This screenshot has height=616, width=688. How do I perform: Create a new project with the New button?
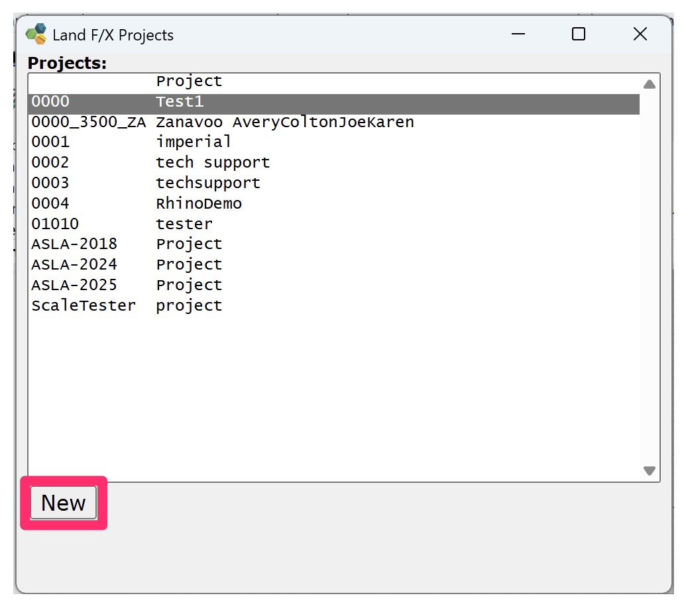point(64,503)
